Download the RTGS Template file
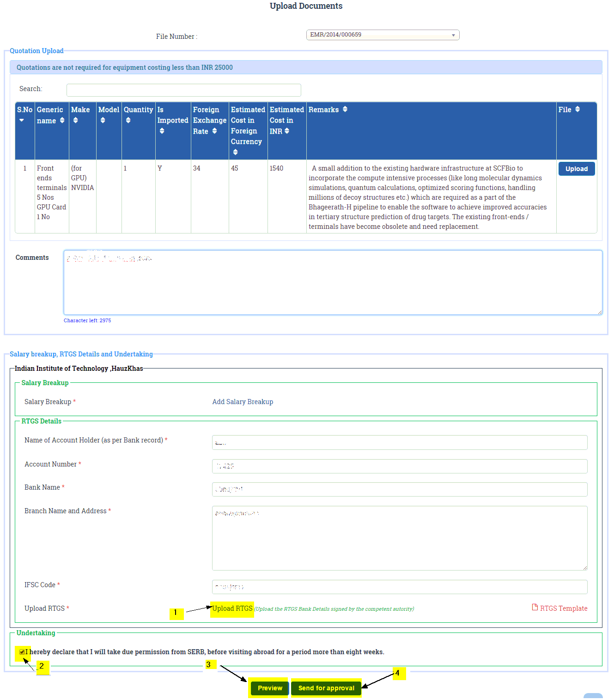Image resolution: width=614 pixels, height=700 pixels. (559, 608)
